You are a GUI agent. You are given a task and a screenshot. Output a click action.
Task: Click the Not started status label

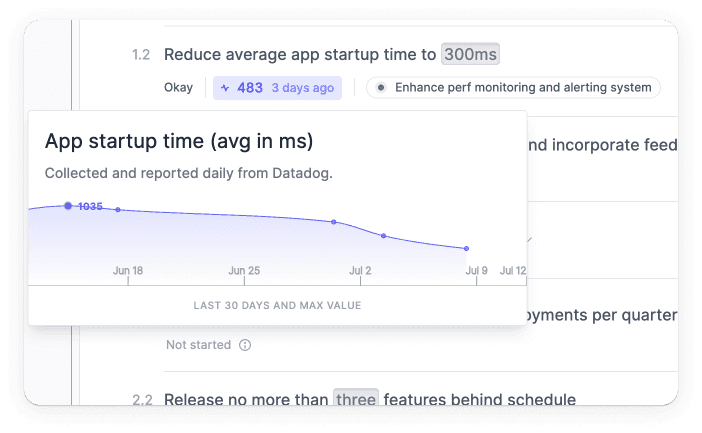(198, 345)
